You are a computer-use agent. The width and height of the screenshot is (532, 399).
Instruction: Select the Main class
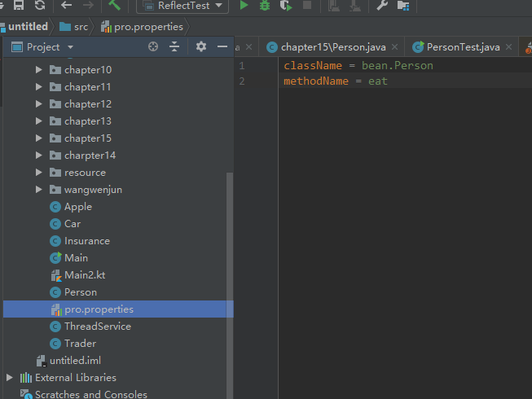pos(76,258)
